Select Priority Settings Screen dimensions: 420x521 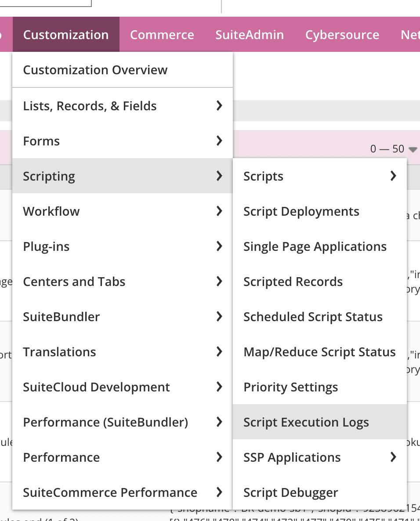point(290,387)
